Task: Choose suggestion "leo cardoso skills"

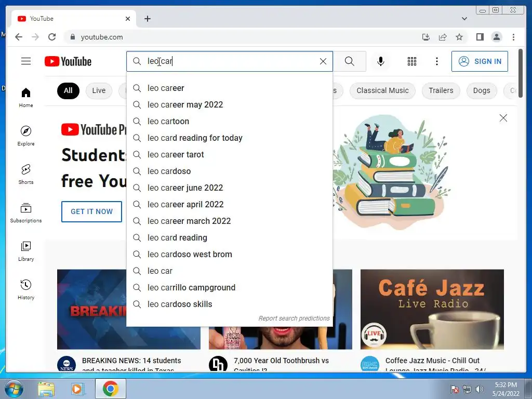Action: click(x=230, y=304)
